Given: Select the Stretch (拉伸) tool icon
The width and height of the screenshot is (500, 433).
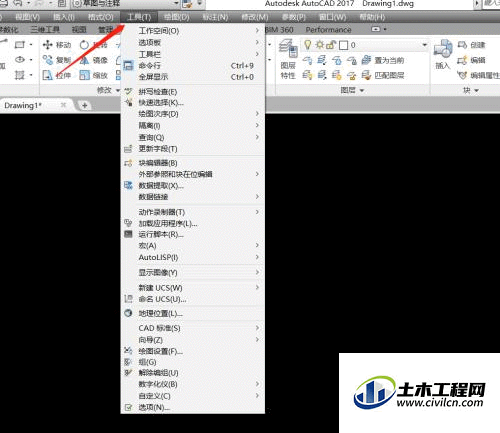Looking at the screenshot, I should pos(48,75).
